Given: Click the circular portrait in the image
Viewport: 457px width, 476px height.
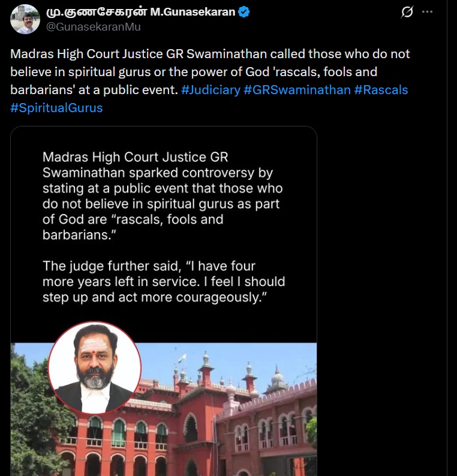Looking at the screenshot, I should click(x=94, y=368).
